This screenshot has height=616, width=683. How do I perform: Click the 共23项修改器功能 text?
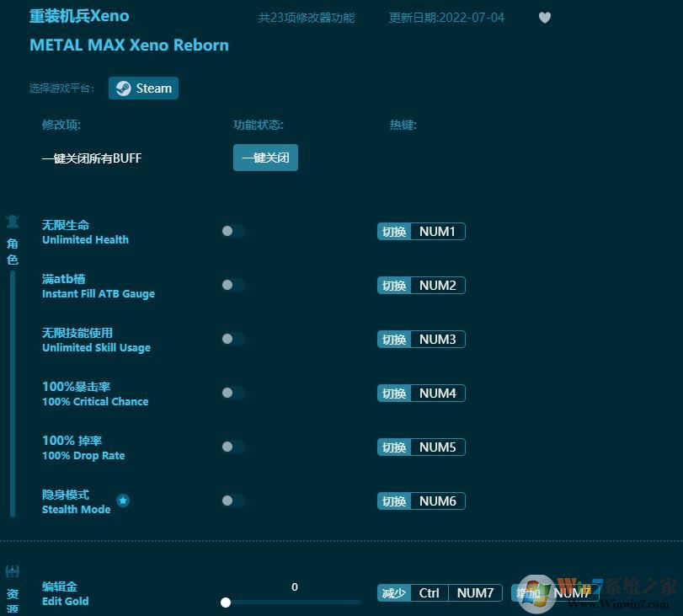click(x=307, y=18)
